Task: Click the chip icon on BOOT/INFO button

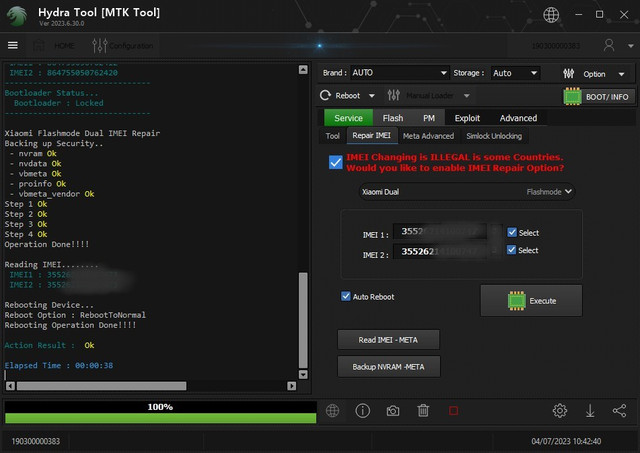Action: click(x=572, y=96)
